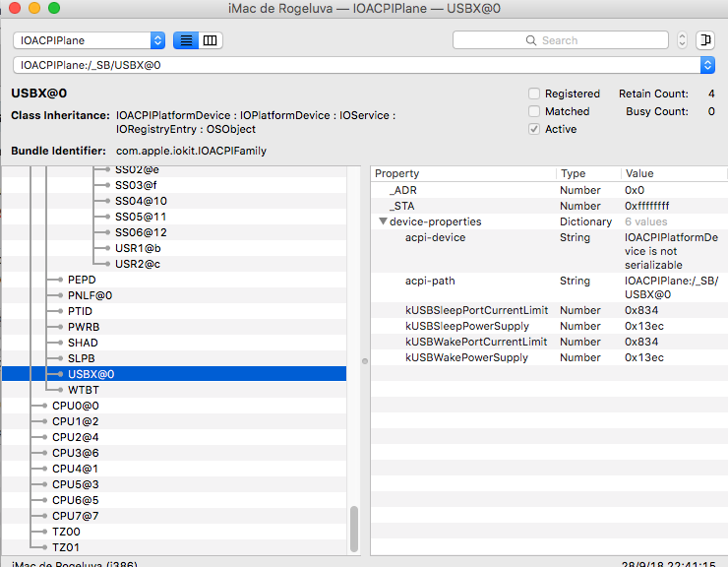This screenshot has height=567, width=728.
Task: Select the kUSBSleepPowerSupply property row
Action: point(549,326)
